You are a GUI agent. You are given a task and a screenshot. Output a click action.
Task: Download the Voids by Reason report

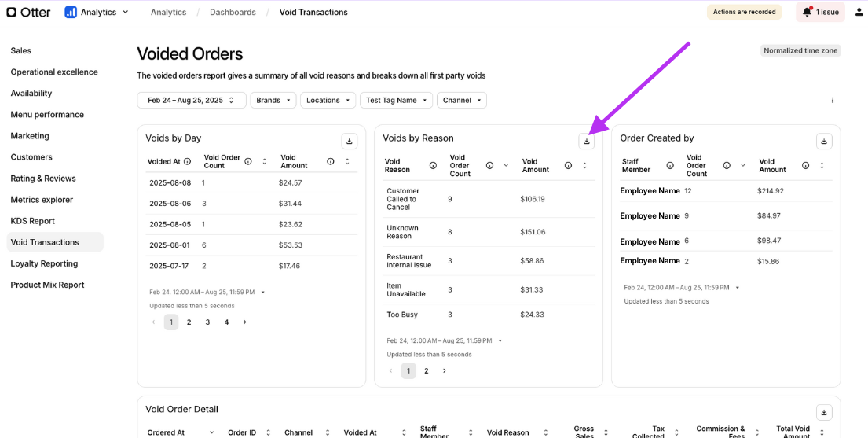coord(586,142)
